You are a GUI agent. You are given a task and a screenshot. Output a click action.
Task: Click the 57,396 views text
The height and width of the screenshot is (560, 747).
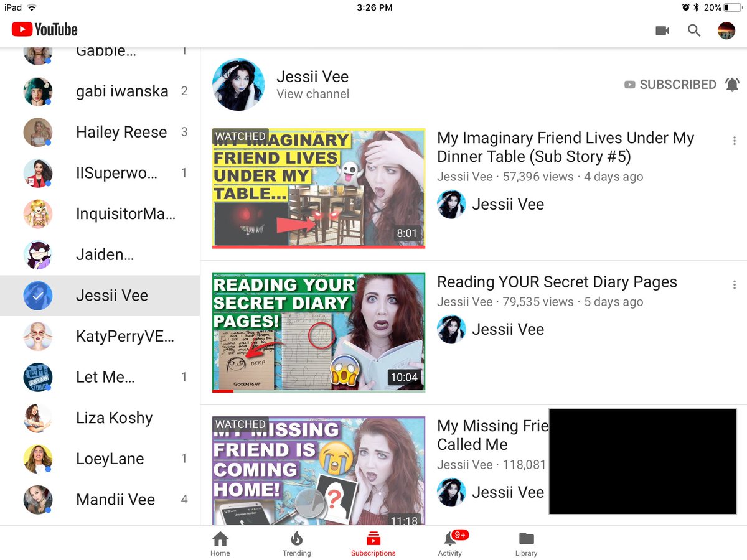(x=538, y=177)
